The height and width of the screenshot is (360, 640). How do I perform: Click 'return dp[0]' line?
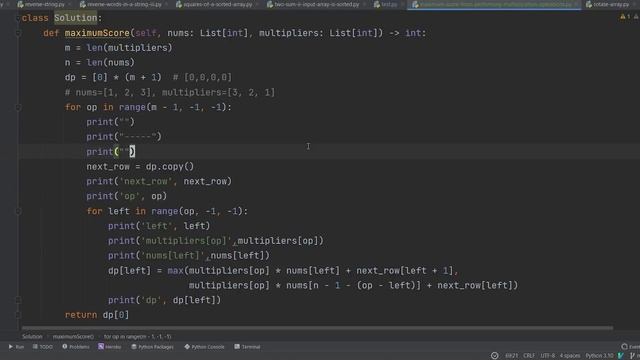[97, 315]
